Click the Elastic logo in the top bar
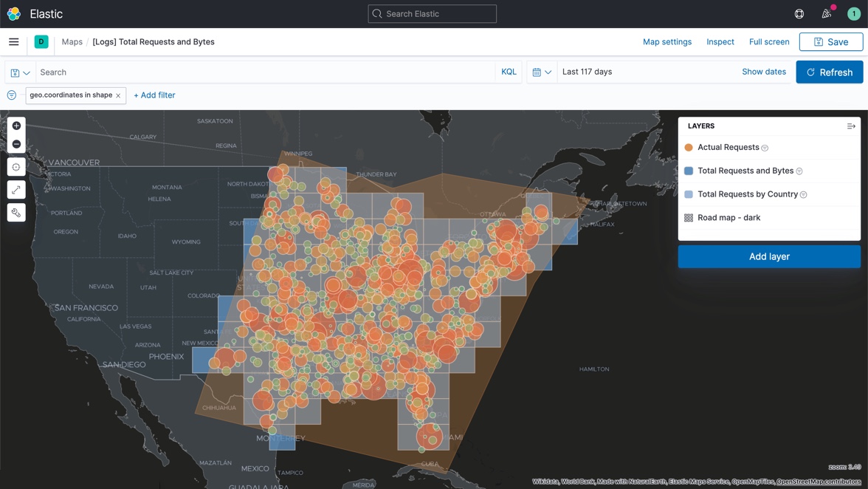Viewport: 868px width, 489px height. pyautogui.click(x=13, y=13)
